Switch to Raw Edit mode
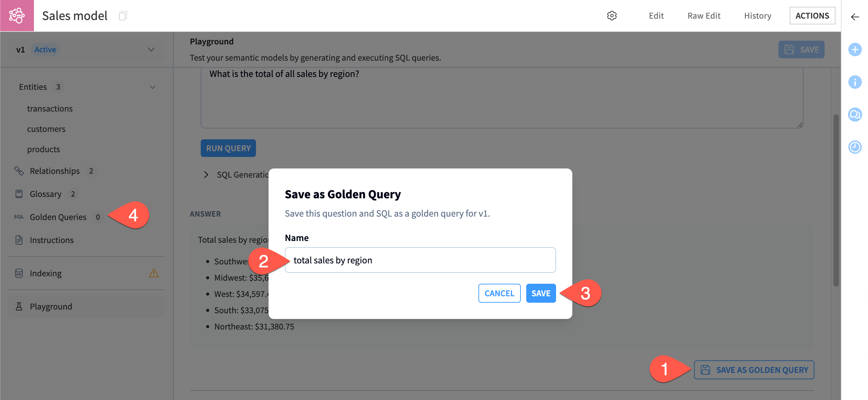 (704, 16)
